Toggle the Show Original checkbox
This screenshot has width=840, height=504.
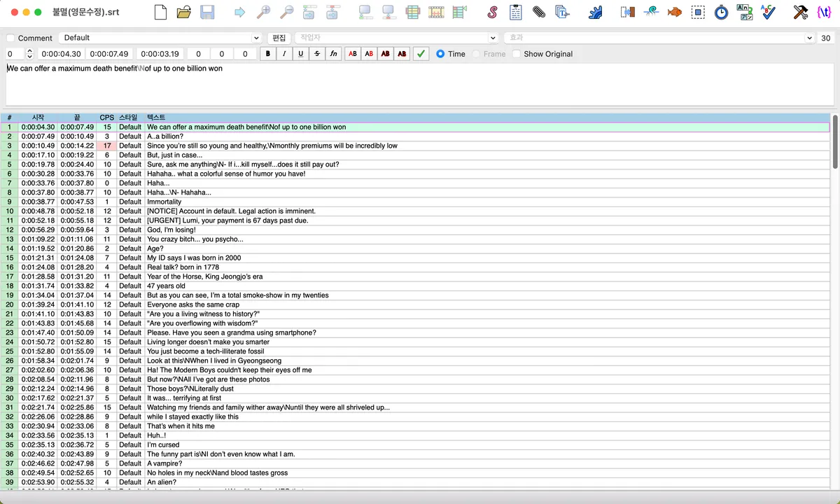[517, 54]
